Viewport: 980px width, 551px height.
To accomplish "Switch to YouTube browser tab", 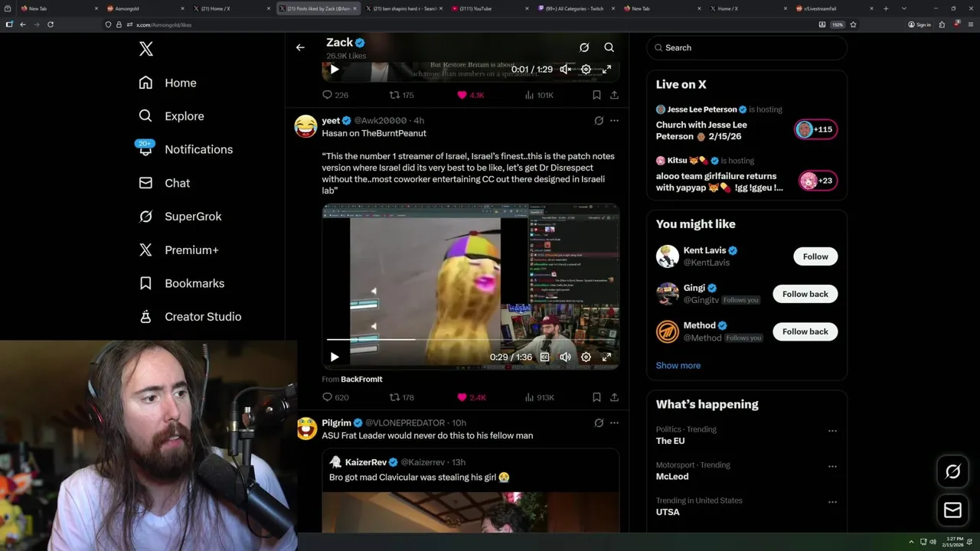I will tap(490, 8).
